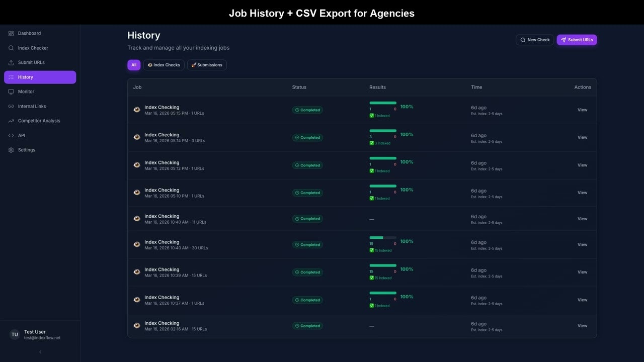This screenshot has width=644, height=362.
Task: Collapse the sidebar with the chevron
Action: point(40,352)
